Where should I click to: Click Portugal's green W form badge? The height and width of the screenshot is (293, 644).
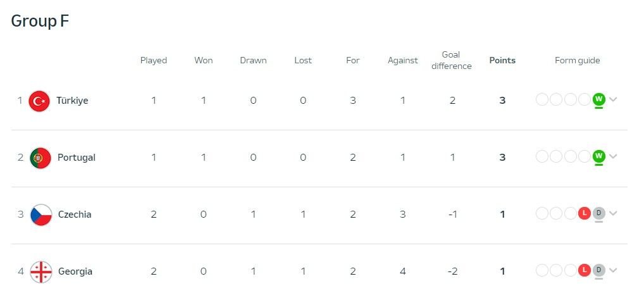pyautogui.click(x=599, y=156)
